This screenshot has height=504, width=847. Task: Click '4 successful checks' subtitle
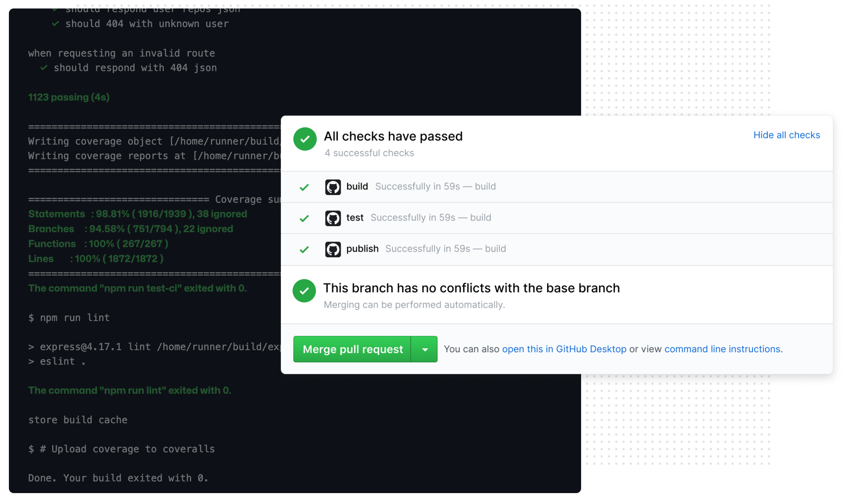coord(369,153)
